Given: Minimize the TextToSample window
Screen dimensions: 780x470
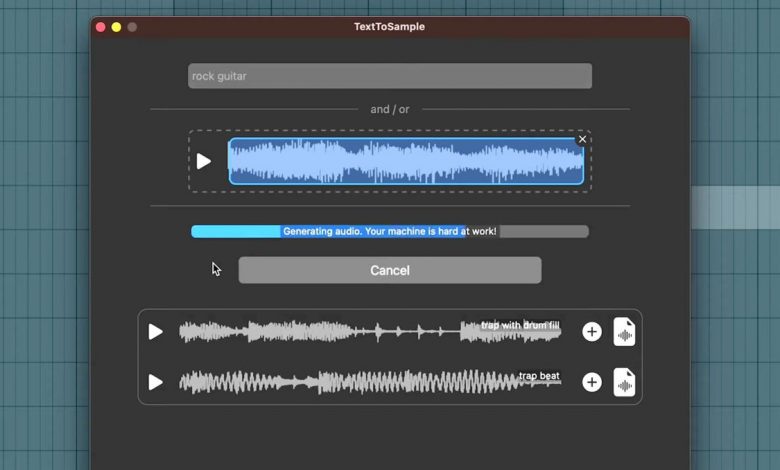Looking at the screenshot, I should click(116, 27).
